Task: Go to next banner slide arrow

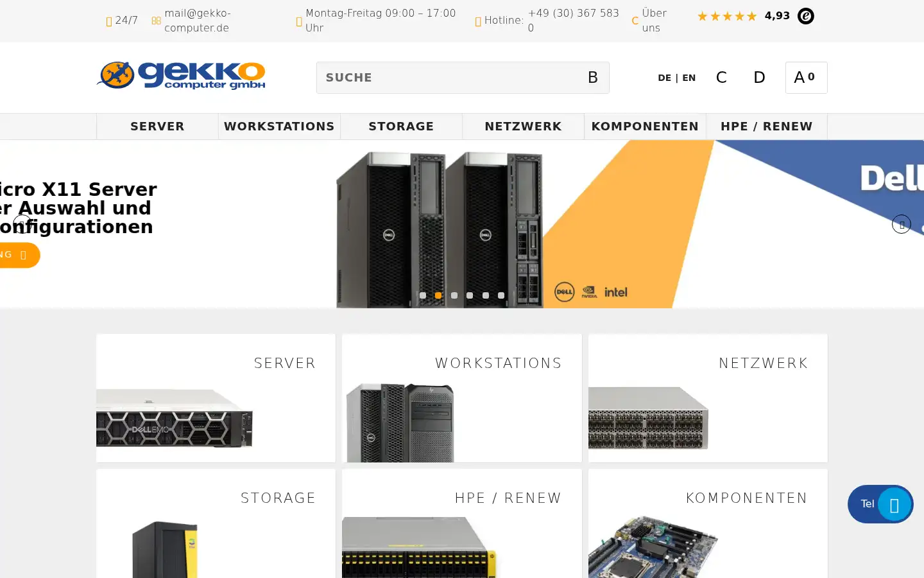Action: pyautogui.click(x=902, y=224)
